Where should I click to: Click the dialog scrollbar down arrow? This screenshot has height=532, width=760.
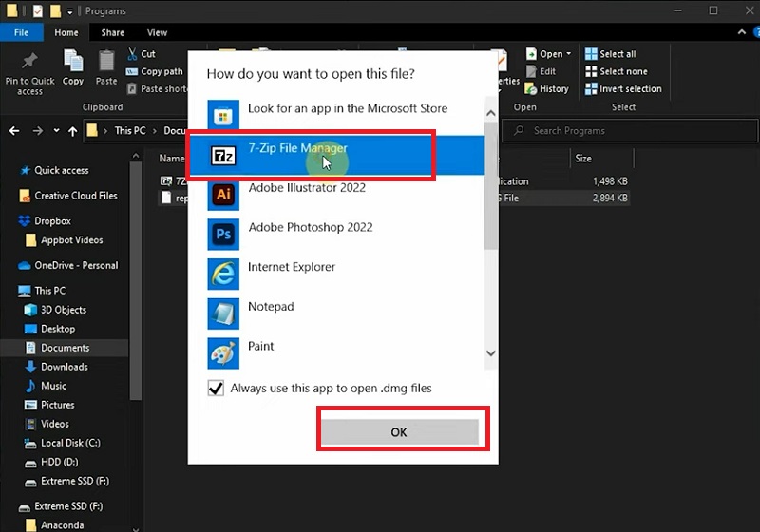(490, 353)
